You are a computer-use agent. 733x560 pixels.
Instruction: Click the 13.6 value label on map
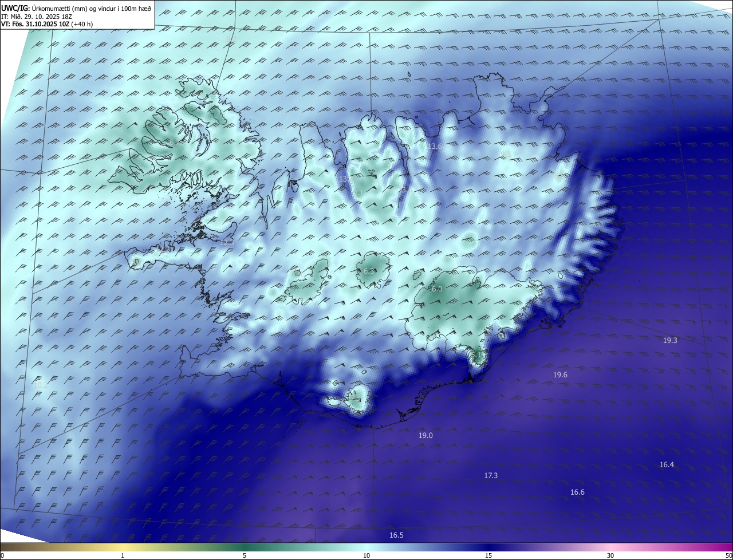click(x=435, y=146)
